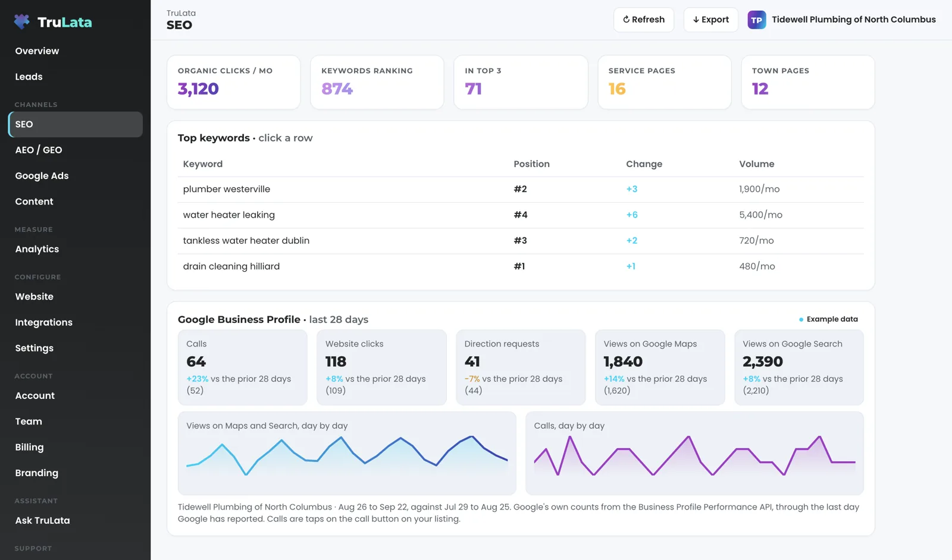This screenshot has height=560, width=952.
Task: Go to the Account page
Action: [x=76, y=396]
